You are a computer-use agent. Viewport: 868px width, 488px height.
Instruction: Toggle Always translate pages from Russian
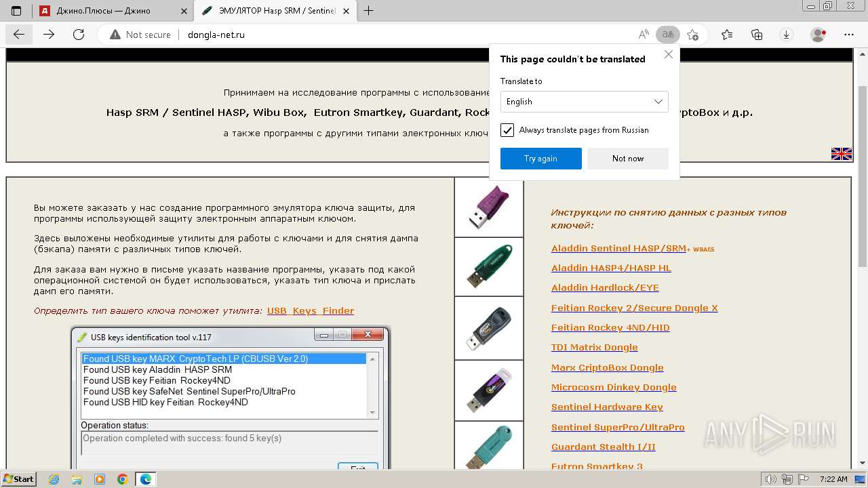click(507, 130)
